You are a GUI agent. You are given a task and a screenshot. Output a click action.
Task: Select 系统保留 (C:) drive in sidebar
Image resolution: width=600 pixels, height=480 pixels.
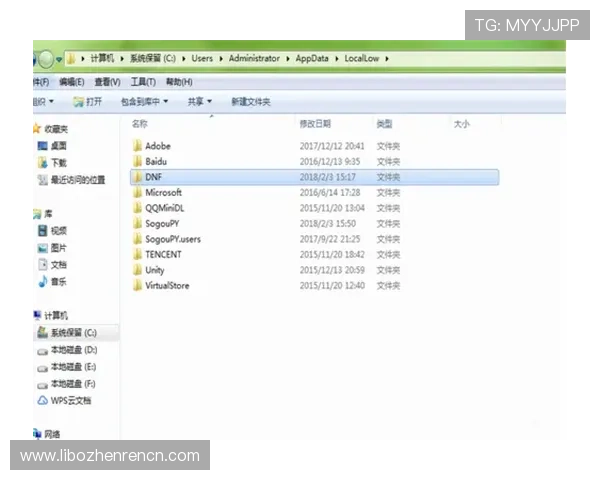(x=67, y=333)
